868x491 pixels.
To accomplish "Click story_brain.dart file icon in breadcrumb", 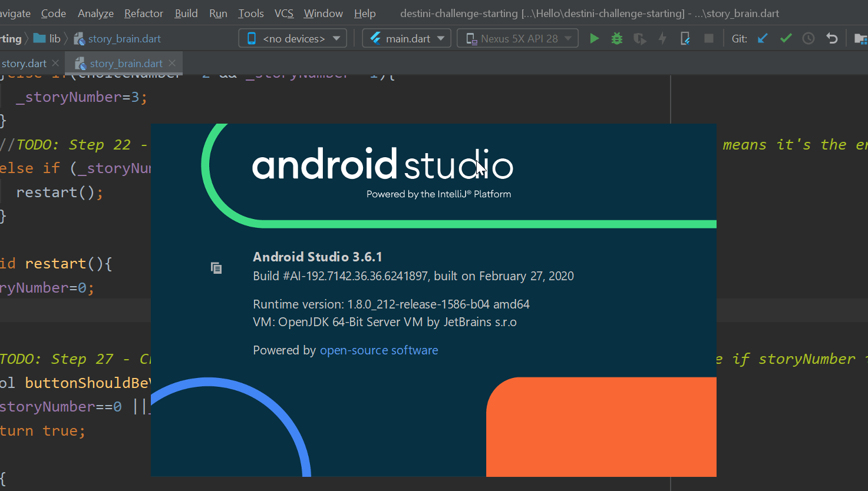I will (x=79, y=39).
